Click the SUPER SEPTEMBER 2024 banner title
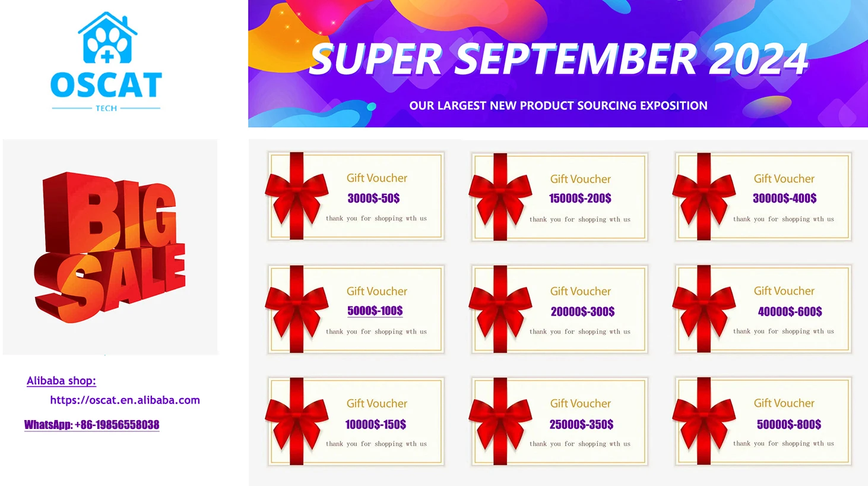The height and width of the screenshot is (486, 868). (559, 59)
